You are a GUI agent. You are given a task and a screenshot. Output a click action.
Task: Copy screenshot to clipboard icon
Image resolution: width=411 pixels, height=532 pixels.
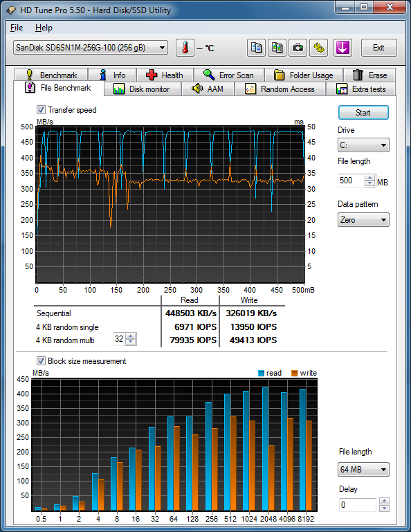(277, 48)
